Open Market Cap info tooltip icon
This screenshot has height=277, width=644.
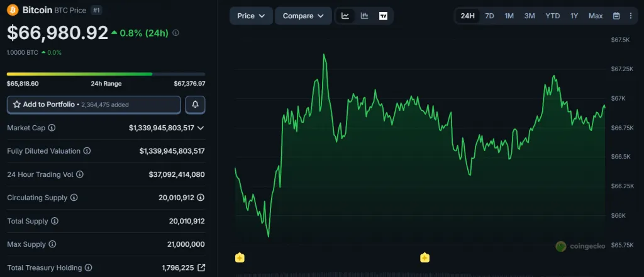[52, 128]
